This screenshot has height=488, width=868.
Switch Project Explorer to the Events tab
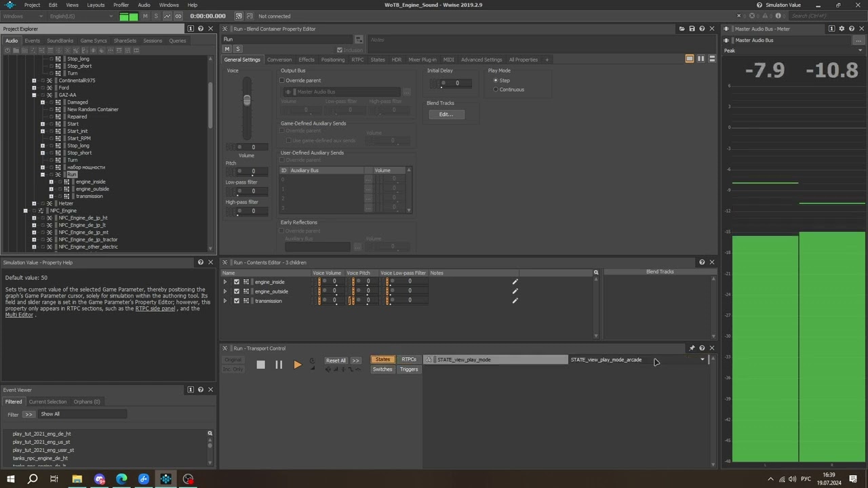pos(32,41)
